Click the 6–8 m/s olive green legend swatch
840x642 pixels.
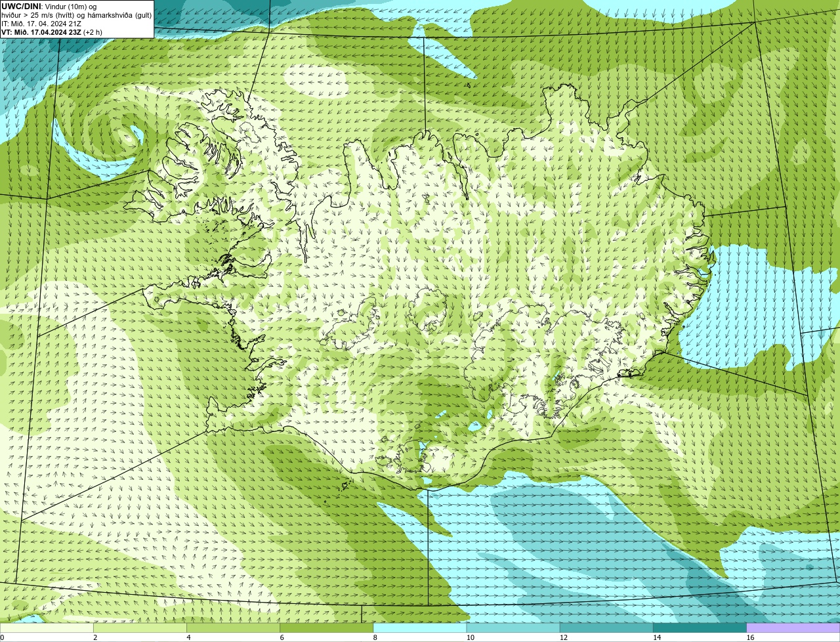[x=327, y=628]
